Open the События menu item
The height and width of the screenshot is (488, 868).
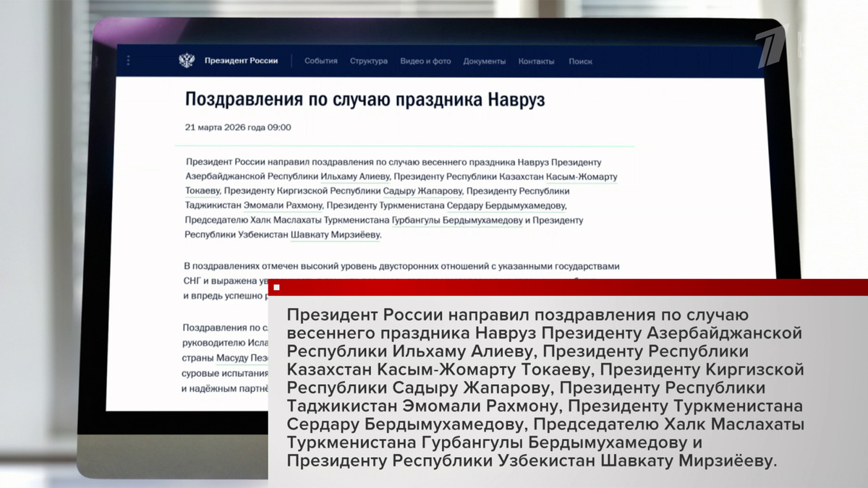[323, 62]
